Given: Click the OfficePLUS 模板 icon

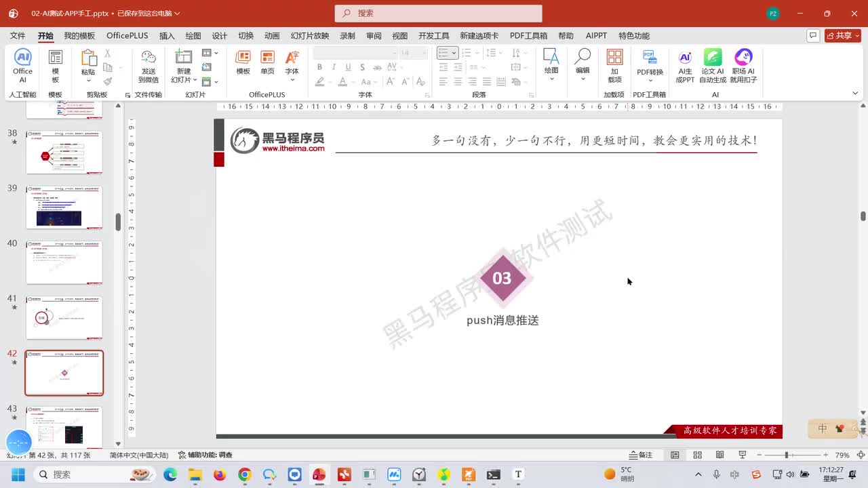Looking at the screenshot, I should coord(243,62).
